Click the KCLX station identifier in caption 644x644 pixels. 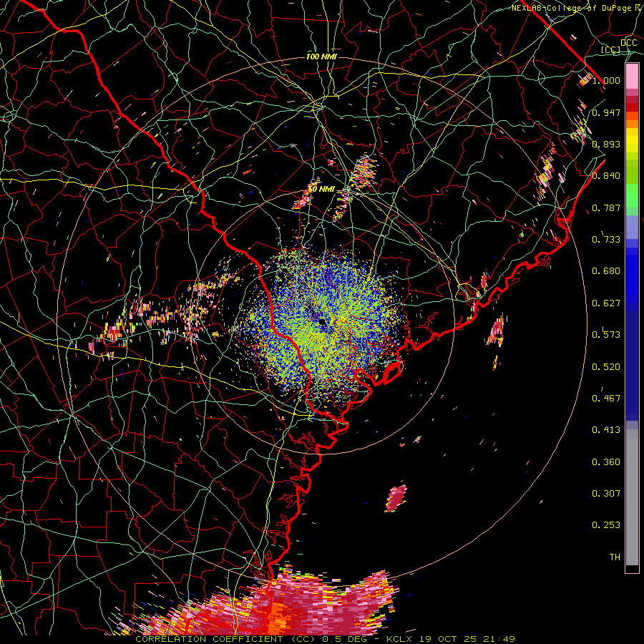tap(399, 639)
